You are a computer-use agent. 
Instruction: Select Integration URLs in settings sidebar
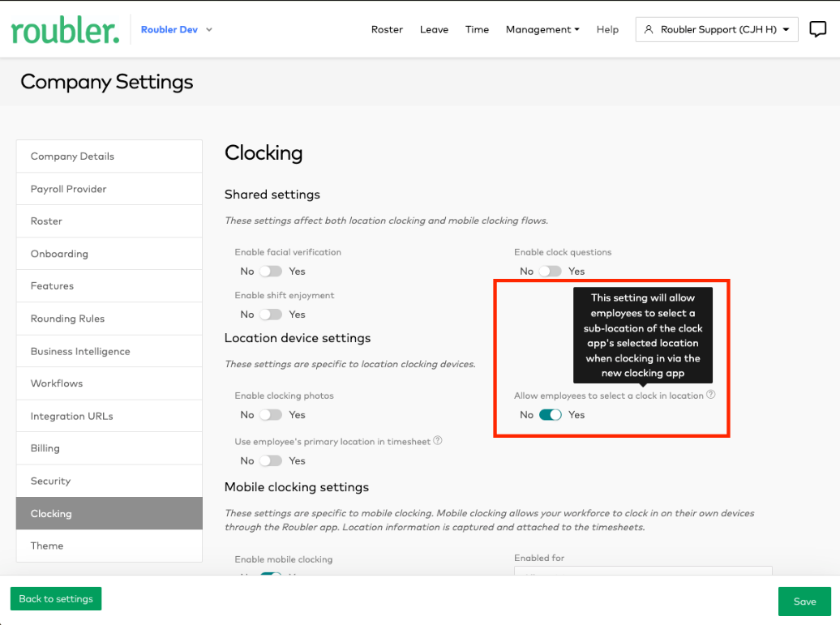(x=109, y=416)
